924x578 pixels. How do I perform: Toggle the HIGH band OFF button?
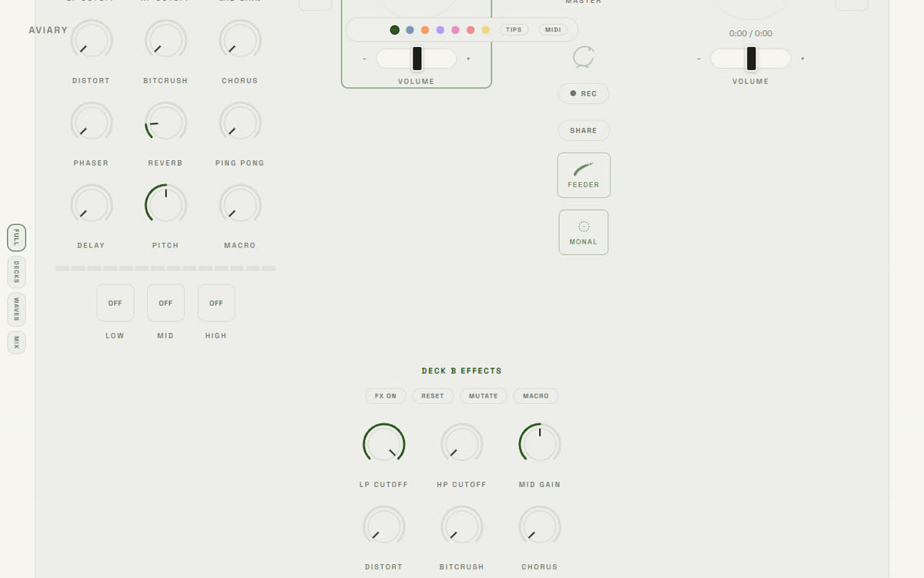216,303
